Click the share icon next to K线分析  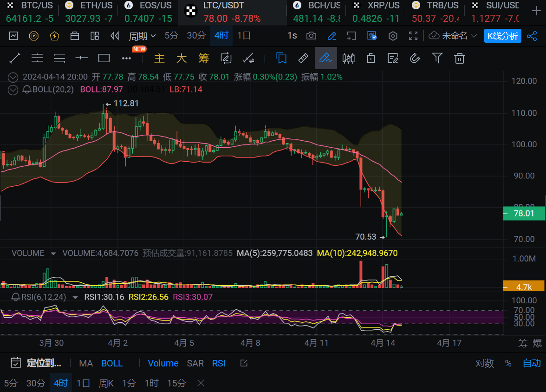pyautogui.click(x=532, y=36)
